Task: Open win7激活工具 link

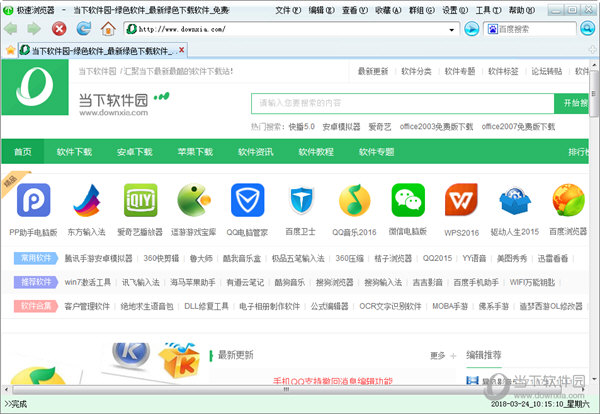Action: (88, 282)
